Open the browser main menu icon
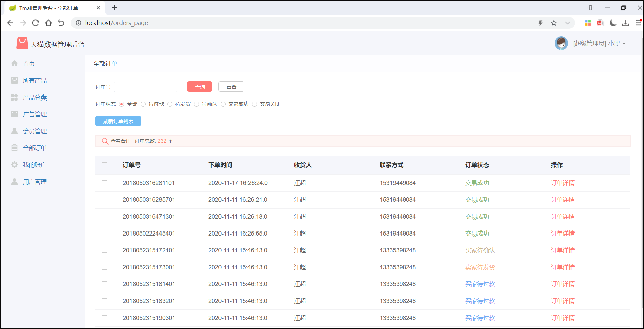 638,23
